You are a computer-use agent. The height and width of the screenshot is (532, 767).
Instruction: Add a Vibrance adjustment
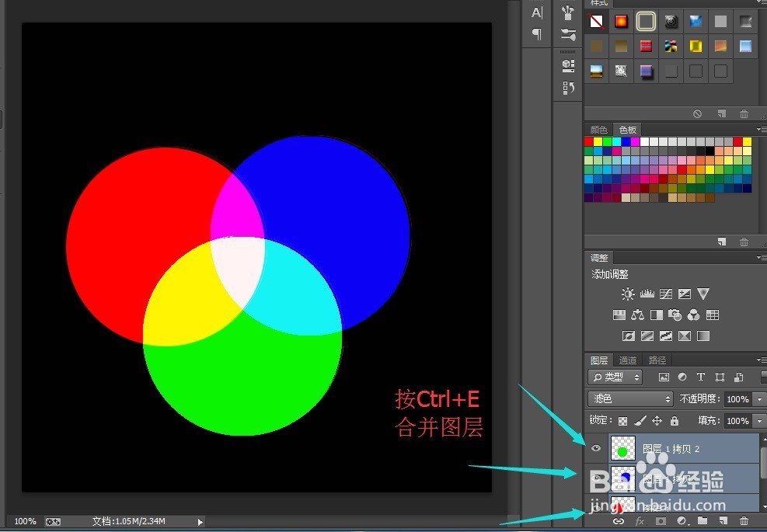703,294
